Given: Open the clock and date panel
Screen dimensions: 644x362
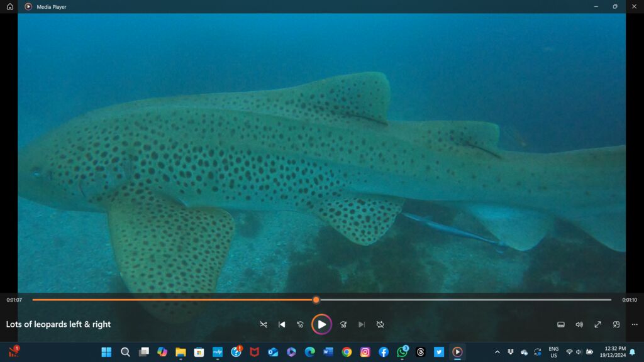Looking at the screenshot, I should pyautogui.click(x=611, y=352).
